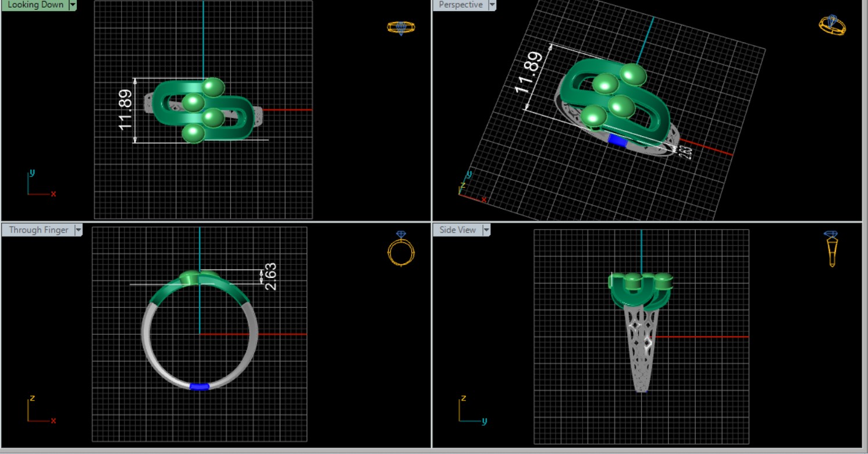Expand the Side View viewport dropdown arrow
The height and width of the screenshot is (454, 868).
coord(486,230)
